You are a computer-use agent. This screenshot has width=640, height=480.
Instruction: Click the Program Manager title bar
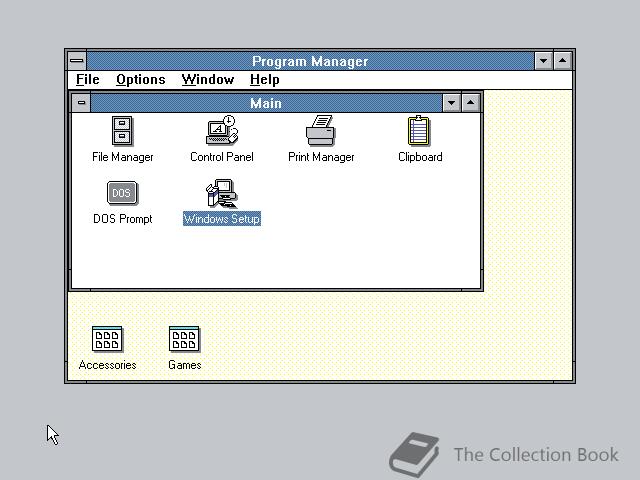[310, 61]
